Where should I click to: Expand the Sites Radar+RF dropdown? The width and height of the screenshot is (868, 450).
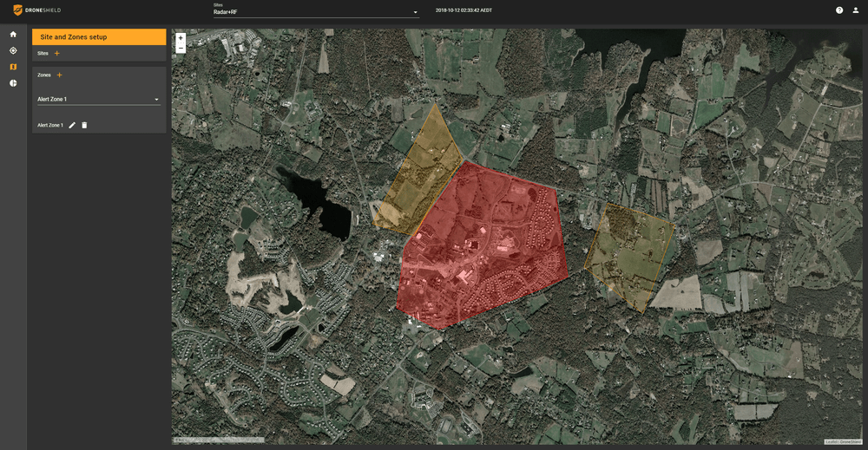click(x=316, y=12)
